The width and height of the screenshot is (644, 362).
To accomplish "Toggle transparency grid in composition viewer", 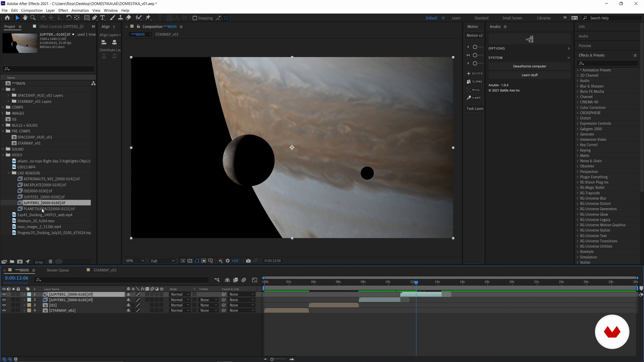I will click(190, 261).
